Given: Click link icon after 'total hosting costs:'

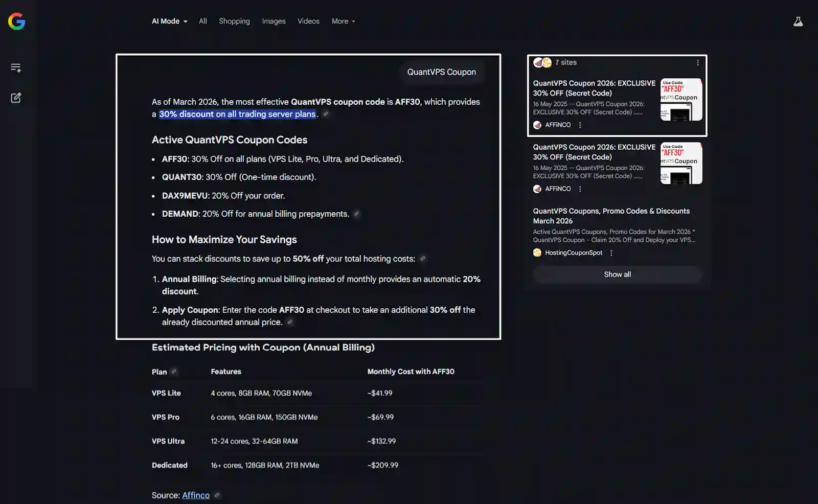Looking at the screenshot, I should tap(422, 259).
